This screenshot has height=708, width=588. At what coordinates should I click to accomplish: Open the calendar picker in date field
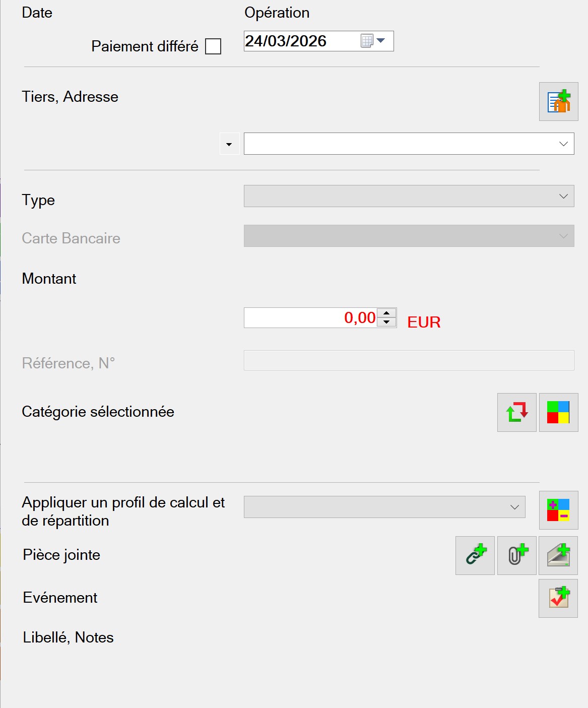pos(373,41)
